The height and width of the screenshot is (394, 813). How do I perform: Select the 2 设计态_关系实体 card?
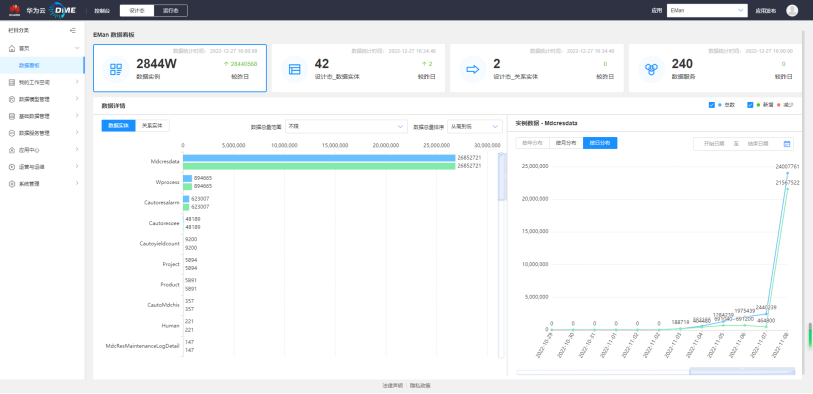(x=537, y=68)
